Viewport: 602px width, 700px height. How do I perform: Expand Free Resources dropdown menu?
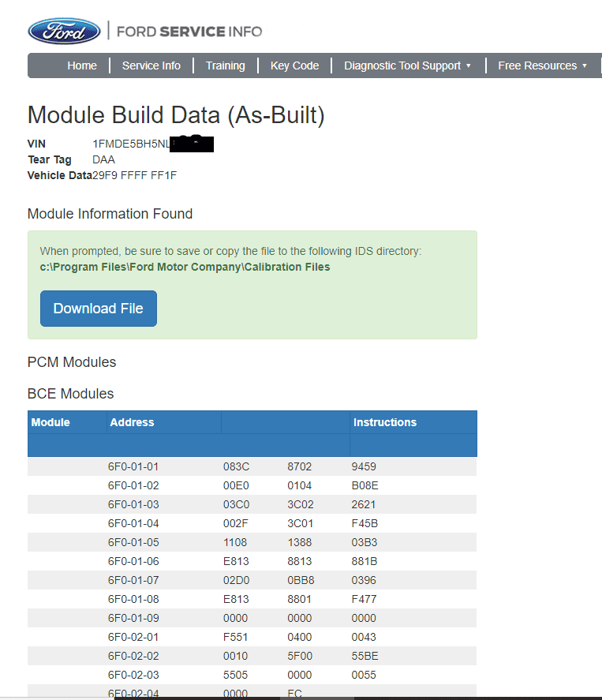[x=542, y=66]
